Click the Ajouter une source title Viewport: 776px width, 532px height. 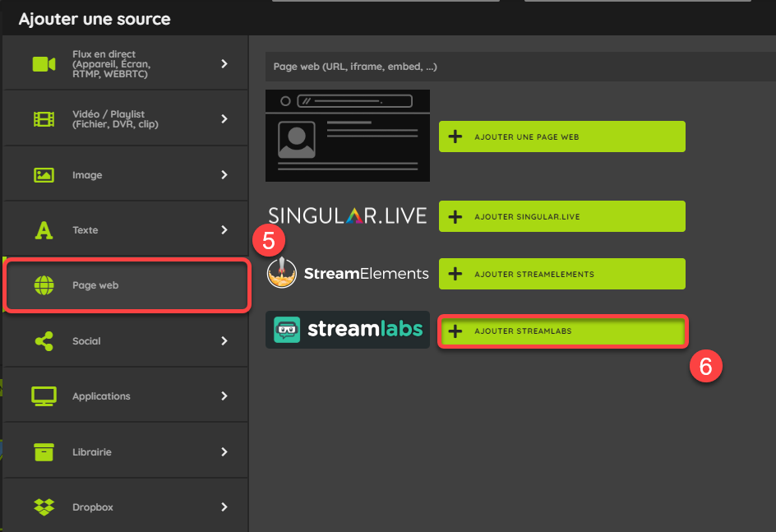click(95, 19)
